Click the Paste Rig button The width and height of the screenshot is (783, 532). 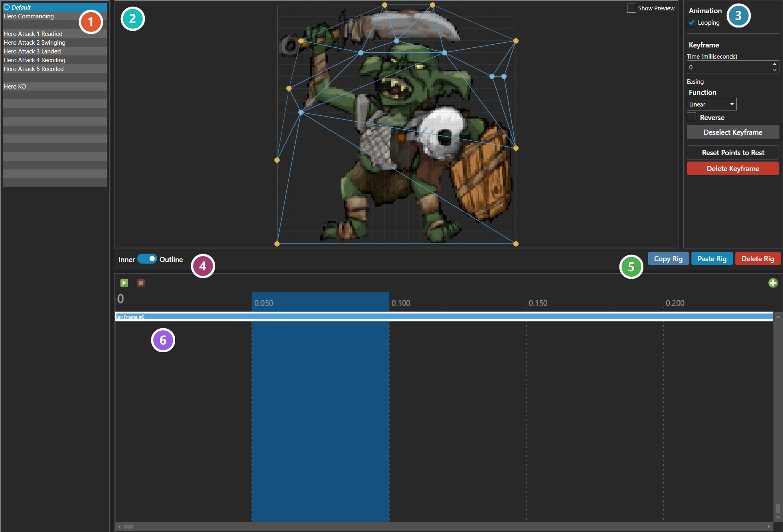712,258
